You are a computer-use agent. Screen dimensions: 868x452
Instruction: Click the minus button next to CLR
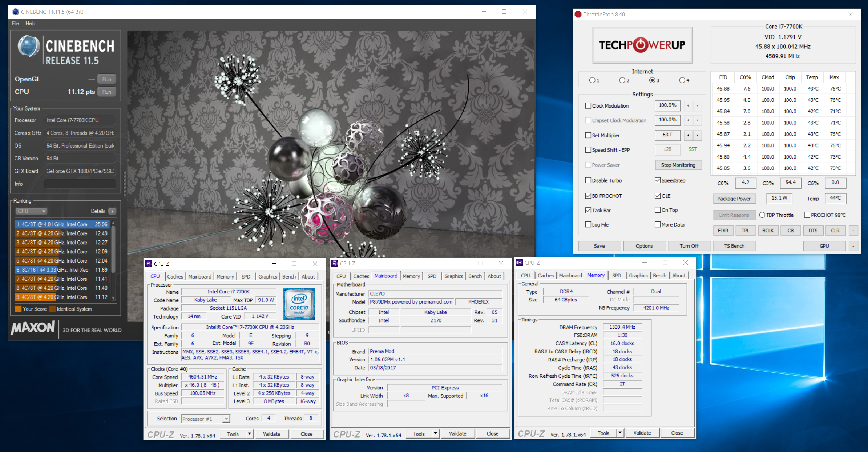click(x=853, y=231)
